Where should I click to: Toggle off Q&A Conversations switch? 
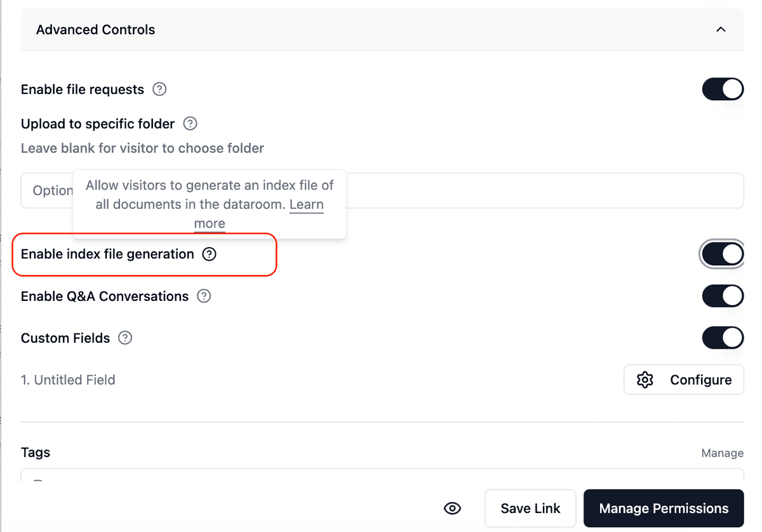point(722,296)
